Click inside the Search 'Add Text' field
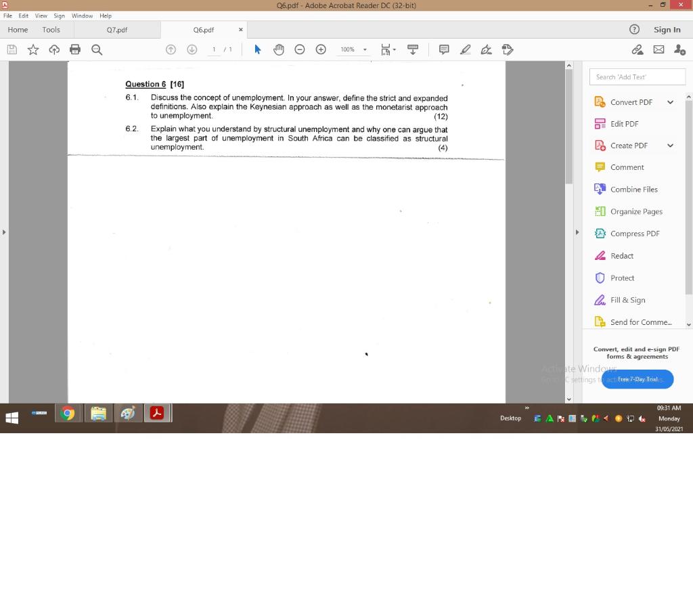Screen dimensions: 693x616 coord(637,76)
